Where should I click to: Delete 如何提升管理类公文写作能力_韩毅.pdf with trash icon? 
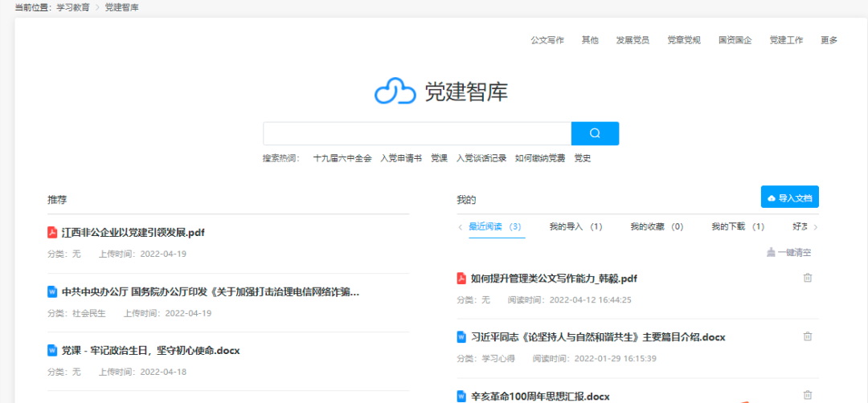pyautogui.click(x=808, y=278)
